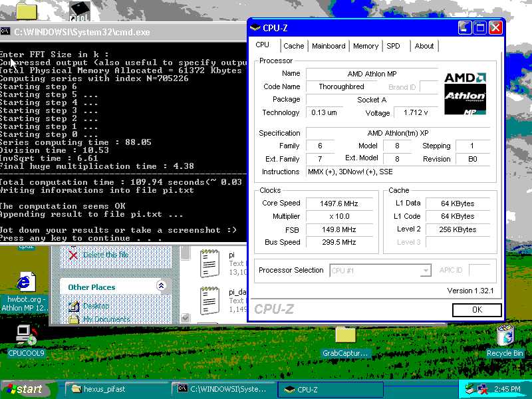Screen dimensions: 532x399
Task: Click the sidebar scrollbar down arrow
Action: (186, 318)
